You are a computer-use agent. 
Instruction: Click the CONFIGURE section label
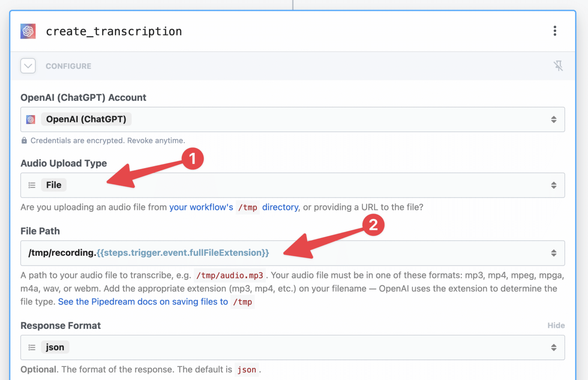pos(68,66)
